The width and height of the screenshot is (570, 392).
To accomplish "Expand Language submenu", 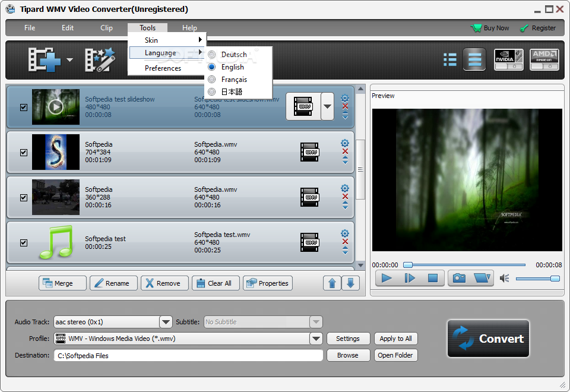I will tap(167, 53).
